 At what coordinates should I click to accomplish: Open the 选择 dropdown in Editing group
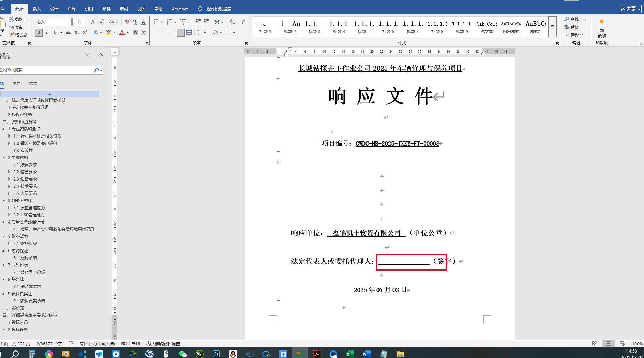[x=574, y=35]
